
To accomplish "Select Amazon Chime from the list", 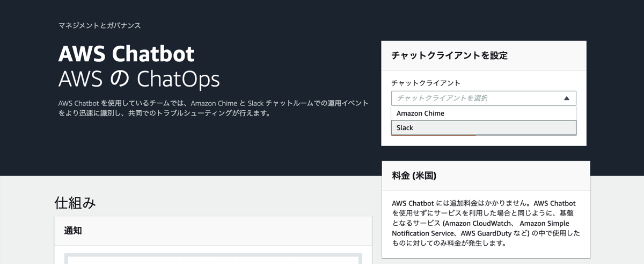I will [484, 113].
